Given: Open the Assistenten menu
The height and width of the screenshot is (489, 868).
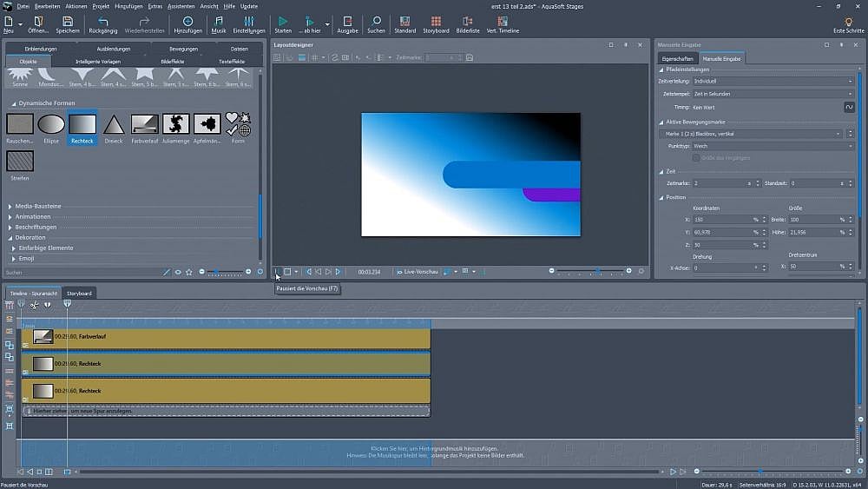Looking at the screenshot, I should tap(181, 6).
